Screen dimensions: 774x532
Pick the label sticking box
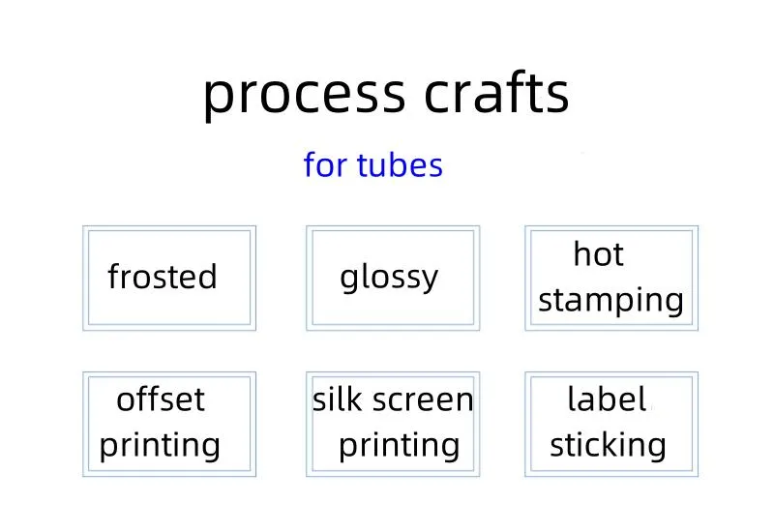coord(610,424)
